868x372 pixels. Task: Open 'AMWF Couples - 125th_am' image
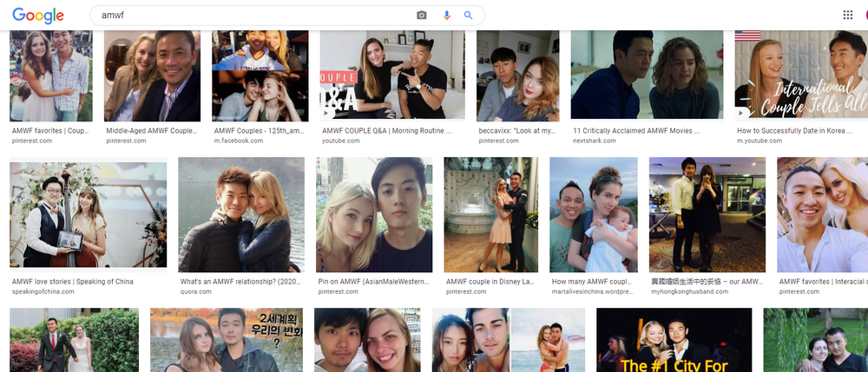[260, 75]
